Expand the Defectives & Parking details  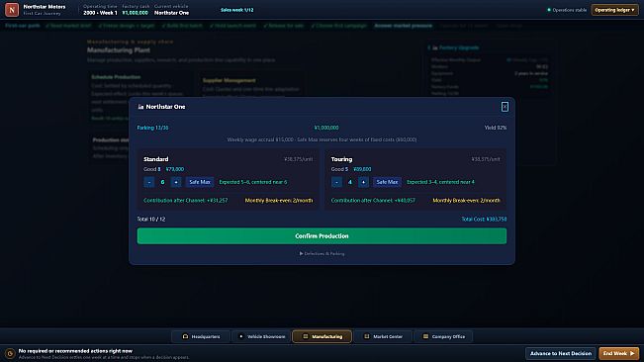pyautogui.click(x=322, y=253)
